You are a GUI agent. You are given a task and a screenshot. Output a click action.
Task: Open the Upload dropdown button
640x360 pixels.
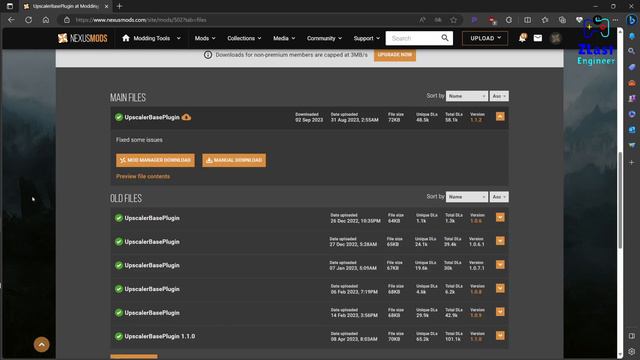(x=485, y=38)
